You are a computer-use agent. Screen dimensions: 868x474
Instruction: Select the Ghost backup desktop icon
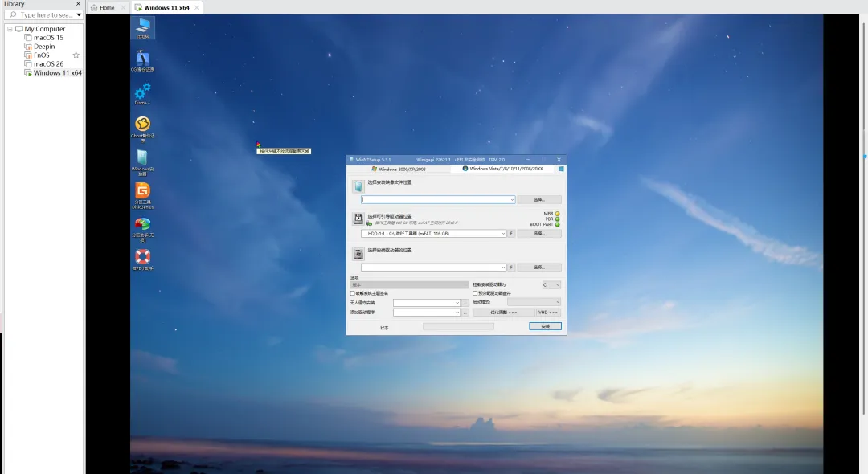(x=143, y=129)
